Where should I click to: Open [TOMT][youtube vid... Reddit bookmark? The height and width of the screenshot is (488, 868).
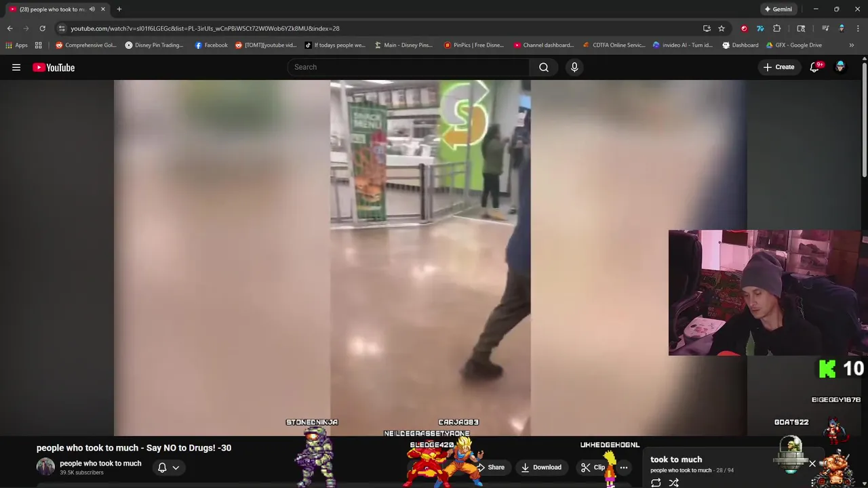click(x=266, y=45)
